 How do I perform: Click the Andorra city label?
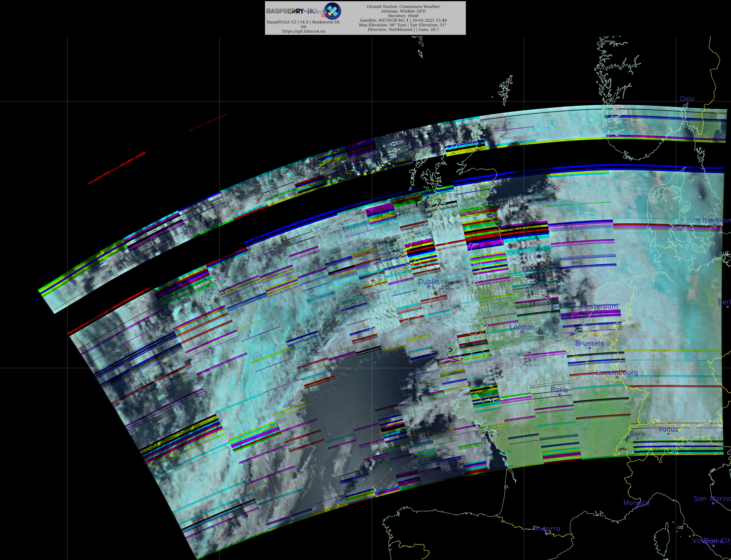[x=547, y=529]
